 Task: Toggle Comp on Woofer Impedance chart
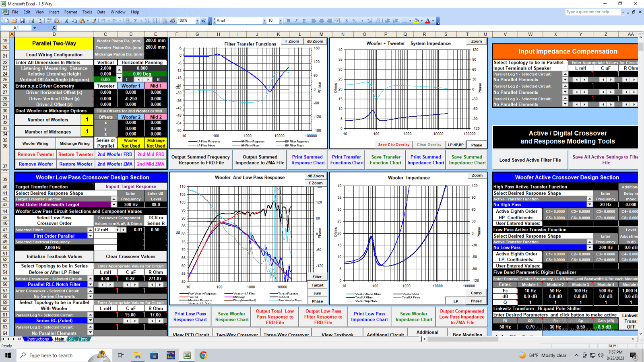477,293
